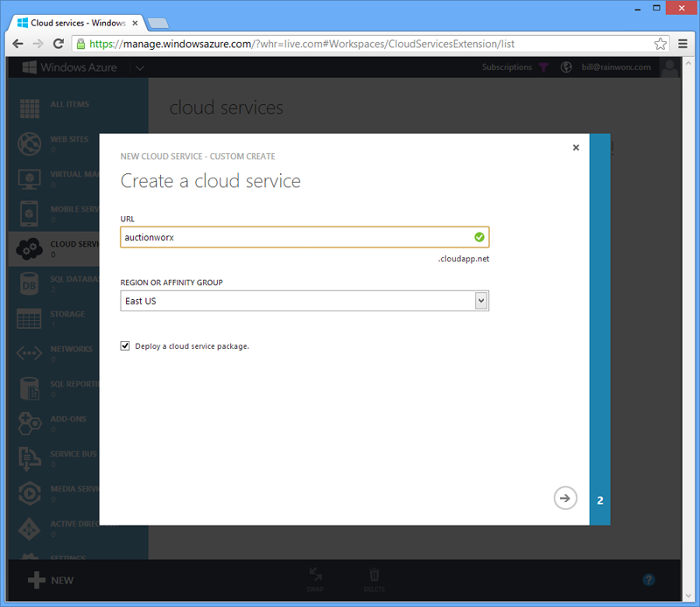Click the Active Directory diamond icon
Viewport: 700px width, 607px height.
(30, 528)
